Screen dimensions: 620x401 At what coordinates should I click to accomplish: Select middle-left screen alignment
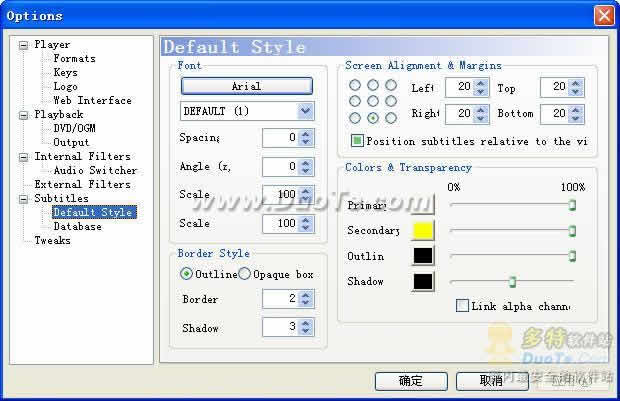point(355,101)
